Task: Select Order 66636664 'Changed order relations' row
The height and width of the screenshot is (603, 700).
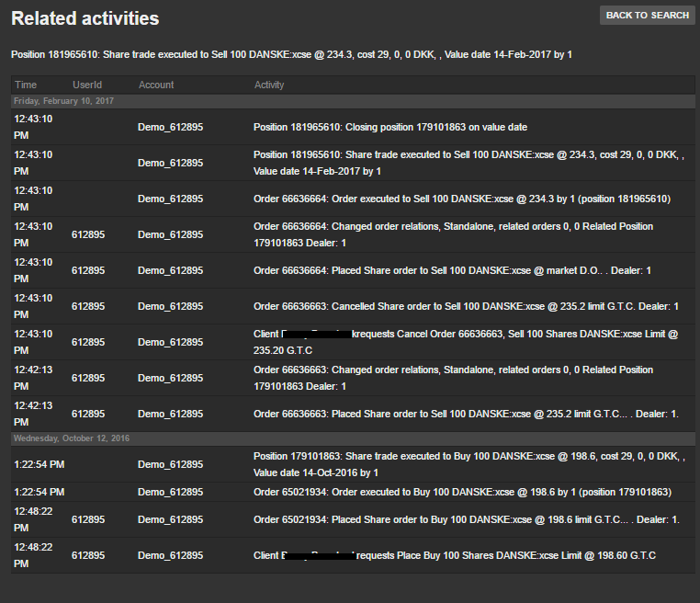Action: (x=453, y=234)
